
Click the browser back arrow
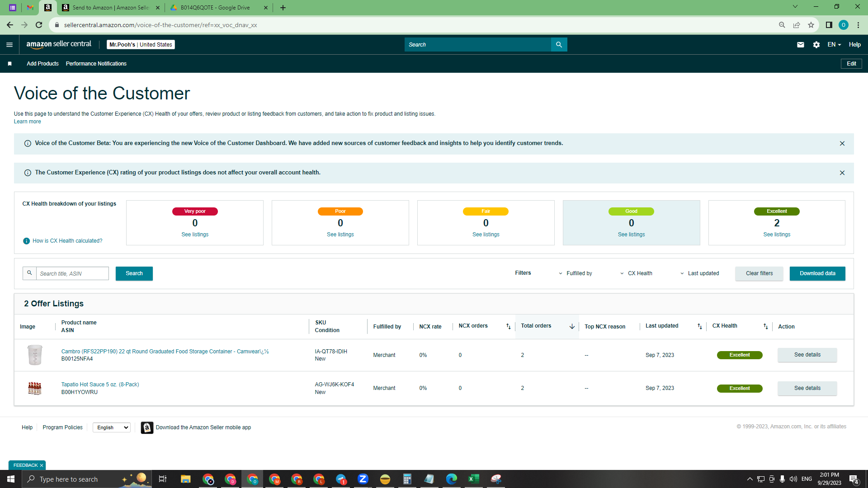(x=9, y=25)
